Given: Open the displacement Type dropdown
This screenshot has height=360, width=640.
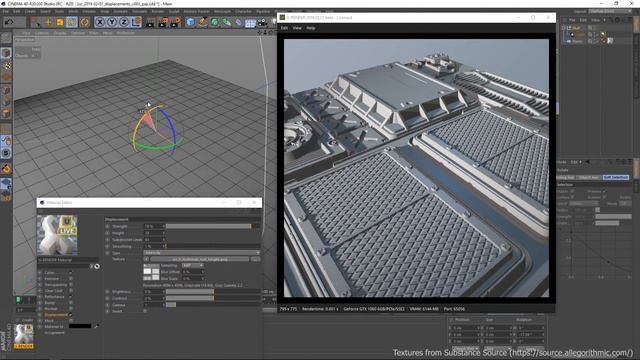Looking at the screenshot, I should pyautogui.click(x=202, y=253).
